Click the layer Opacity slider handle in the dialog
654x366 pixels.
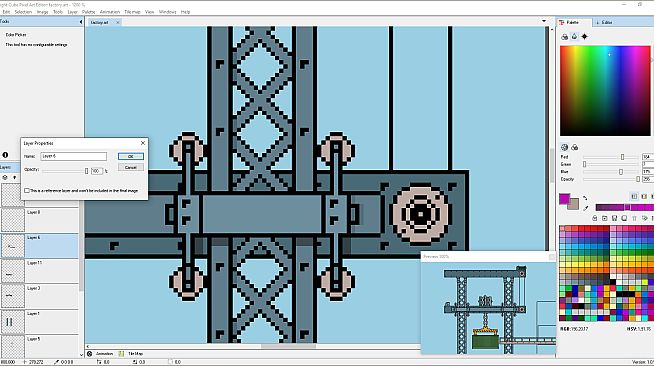[x=87, y=171]
